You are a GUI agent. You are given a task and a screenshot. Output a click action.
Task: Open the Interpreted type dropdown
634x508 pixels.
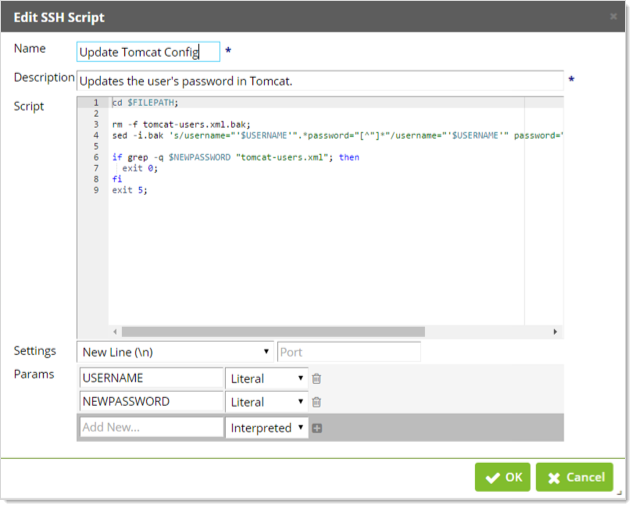click(267, 428)
